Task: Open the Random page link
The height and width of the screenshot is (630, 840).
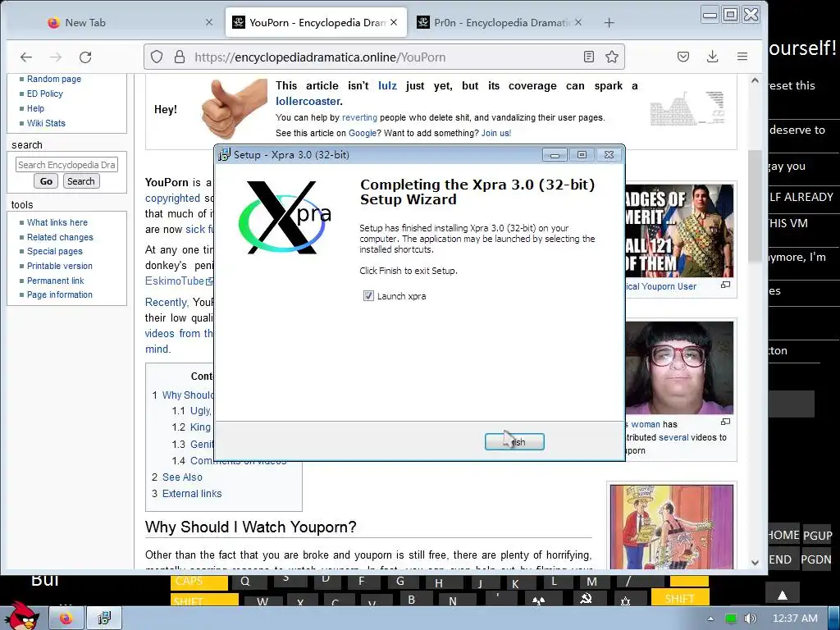Action: pos(54,79)
